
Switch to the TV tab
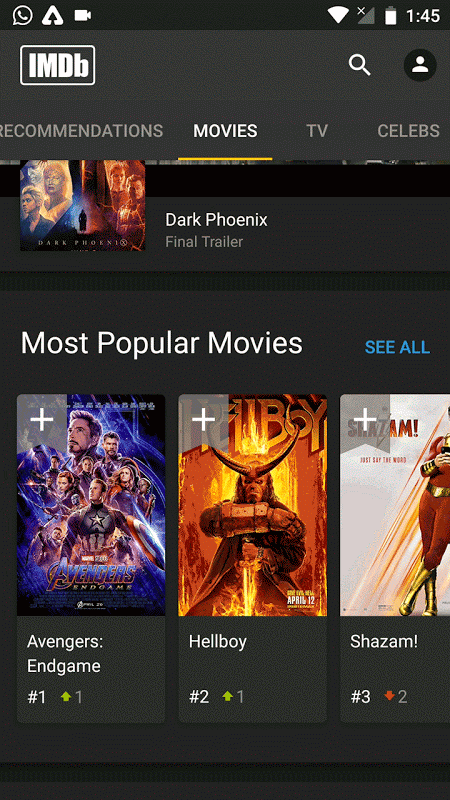pos(317,131)
